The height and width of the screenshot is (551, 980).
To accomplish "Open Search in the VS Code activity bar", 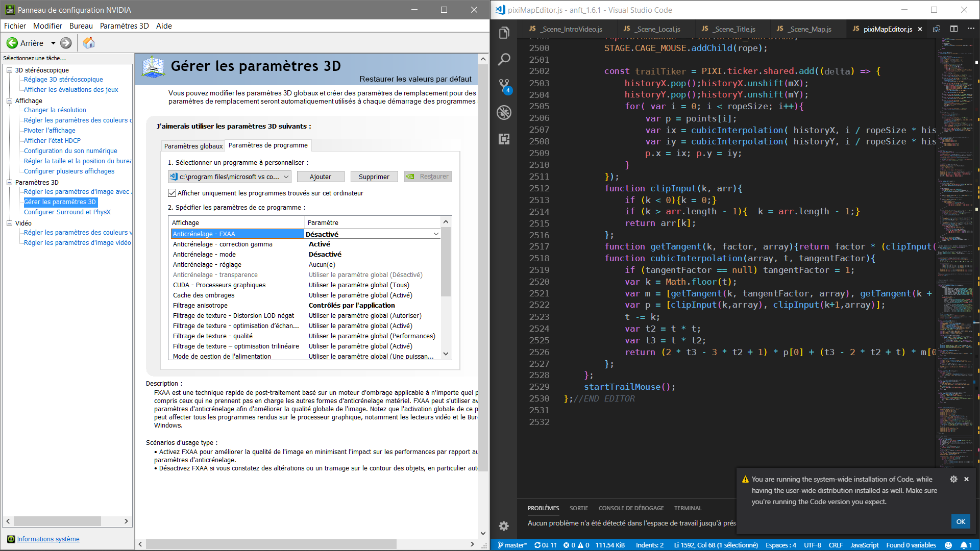I will click(x=504, y=60).
